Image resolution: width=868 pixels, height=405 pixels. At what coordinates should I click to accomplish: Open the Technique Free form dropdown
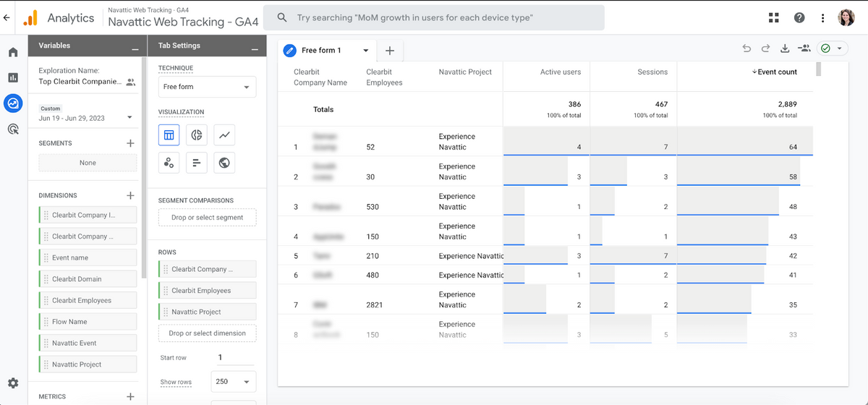pos(207,87)
